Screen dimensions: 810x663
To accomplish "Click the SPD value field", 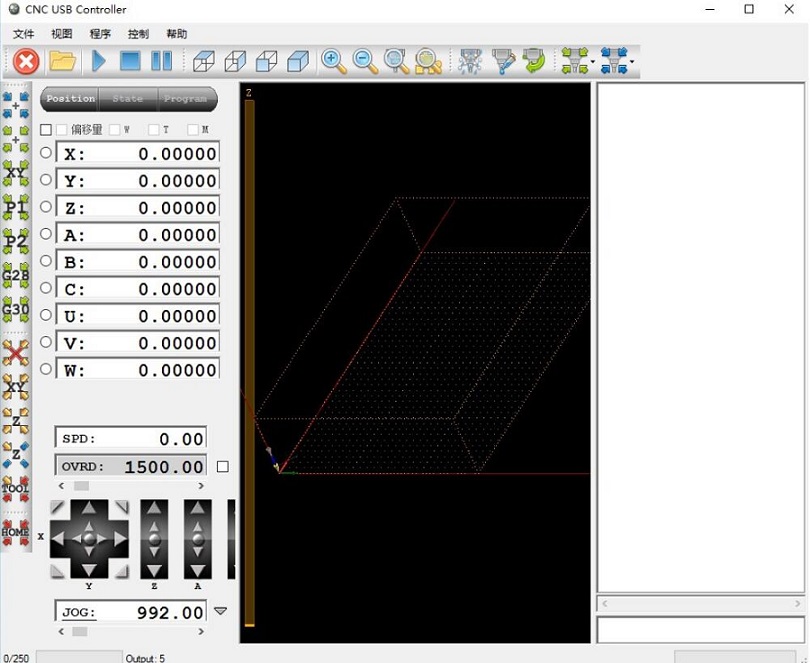I will pyautogui.click(x=131, y=438).
